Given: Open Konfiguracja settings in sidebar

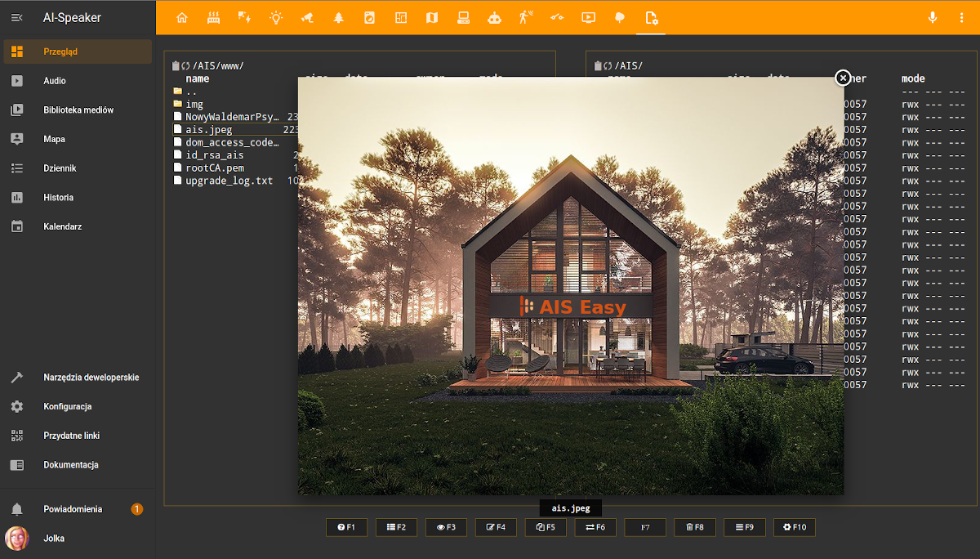Looking at the screenshot, I should point(78,406).
